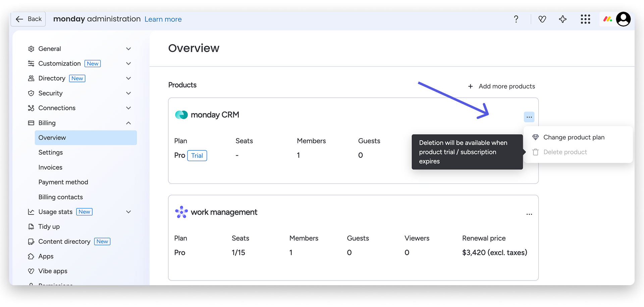Click the work management product title
Screen dimensions: 644x307
pyautogui.click(x=224, y=212)
